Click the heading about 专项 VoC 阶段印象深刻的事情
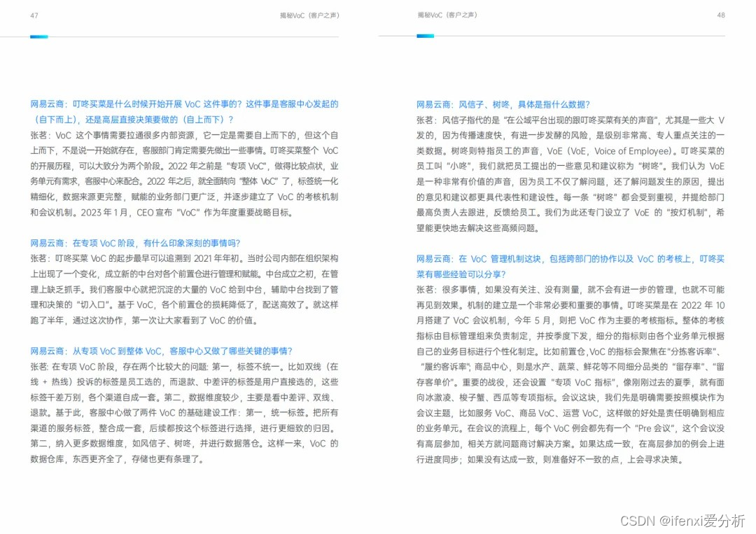Screen dimensions: 756x534 pyautogui.click(x=137, y=243)
